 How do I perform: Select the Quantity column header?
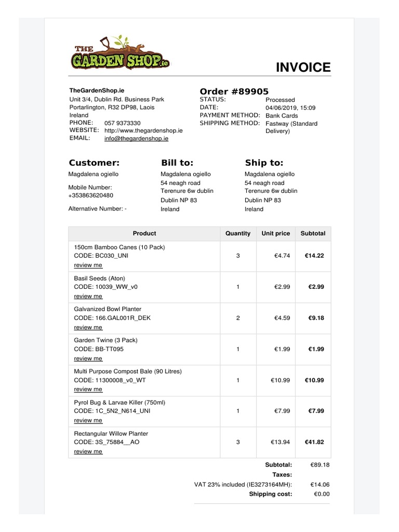pos(238,233)
